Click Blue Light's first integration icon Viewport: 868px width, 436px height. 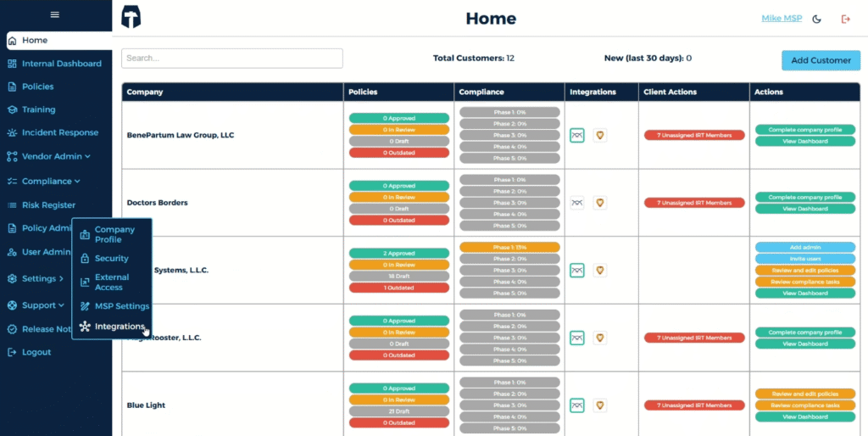point(576,405)
